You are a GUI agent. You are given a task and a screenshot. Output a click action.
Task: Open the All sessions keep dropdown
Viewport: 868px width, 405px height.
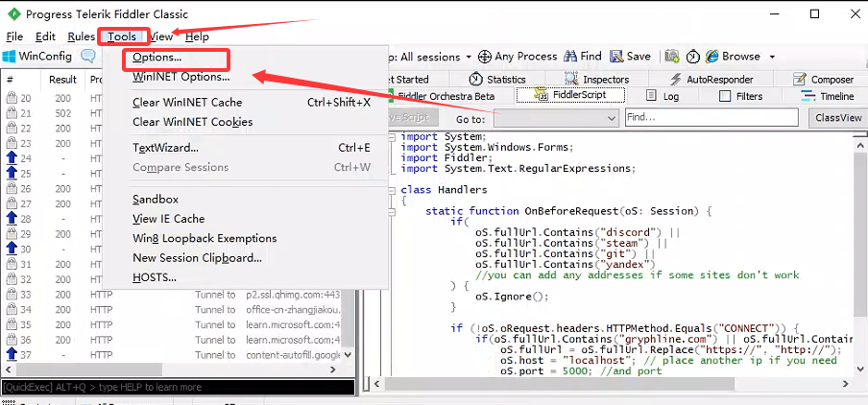click(467, 57)
